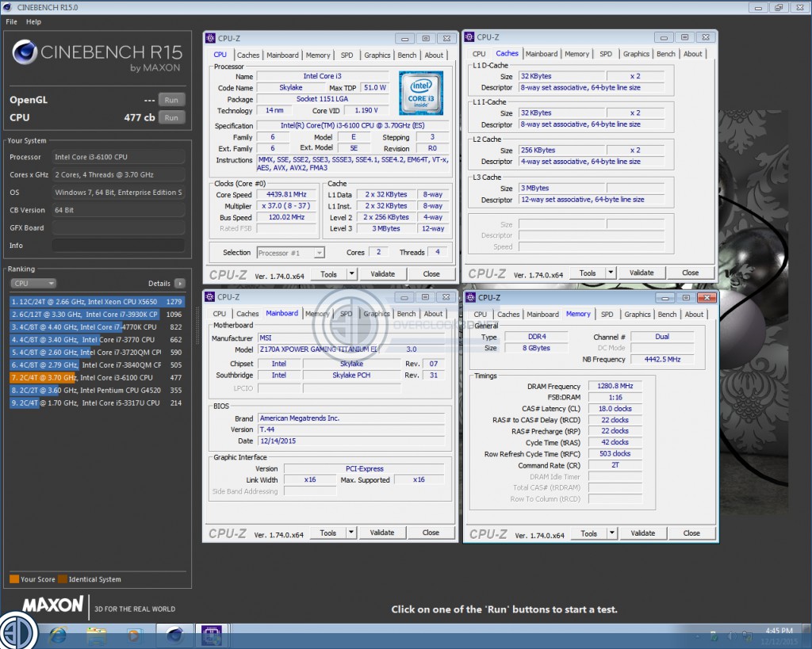Image resolution: width=812 pixels, height=649 pixels.
Task: Click Validate in the Memory window
Action: [642, 533]
